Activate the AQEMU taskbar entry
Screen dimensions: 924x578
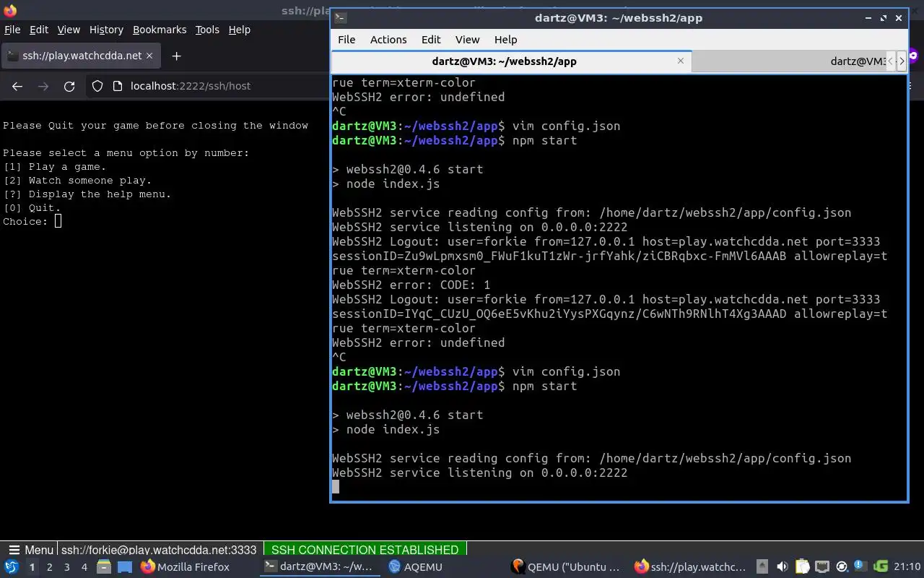pyautogui.click(x=415, y=567)
